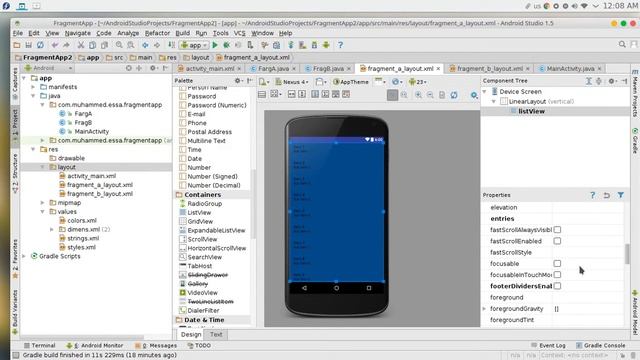The image size is (640, 360).
Task: Check the focusable property checkbox
Action: 557,263
